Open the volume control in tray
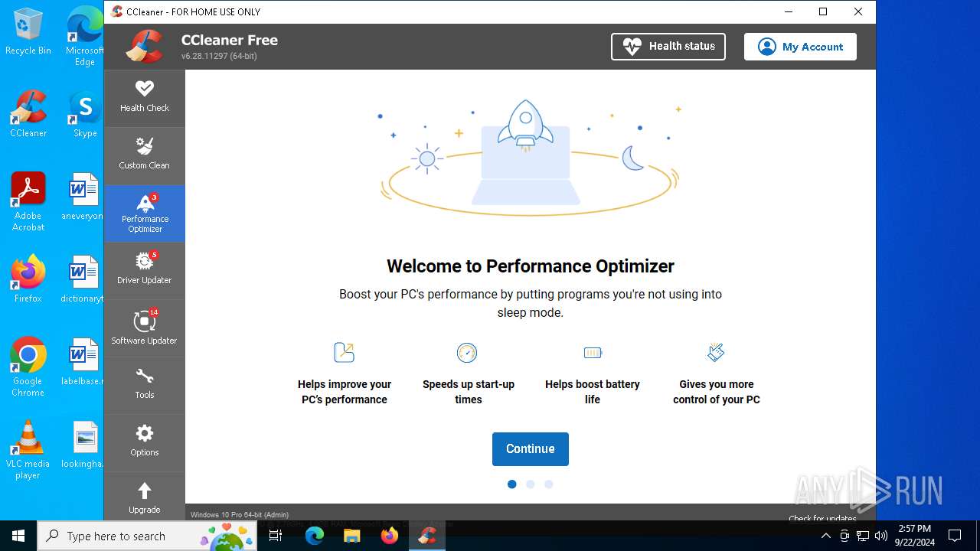Image resolution: width=980 pixels, height=551 pixels. 881,536
